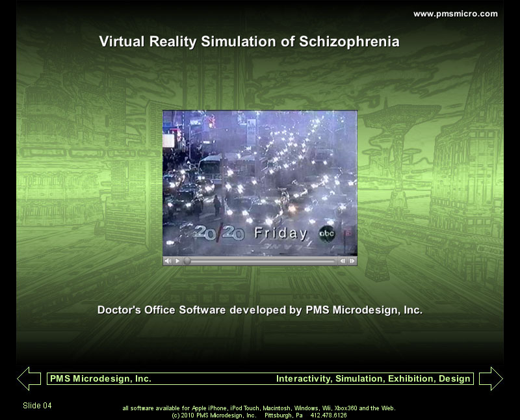Click the video progress slider knob
520x420 pixels.
[x=187, y=261]
